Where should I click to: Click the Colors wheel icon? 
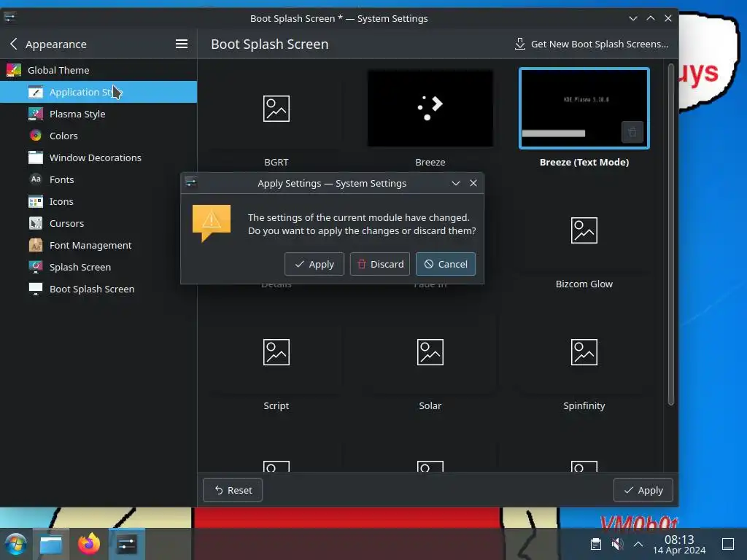pyautogui.click(x=35, y=136)
